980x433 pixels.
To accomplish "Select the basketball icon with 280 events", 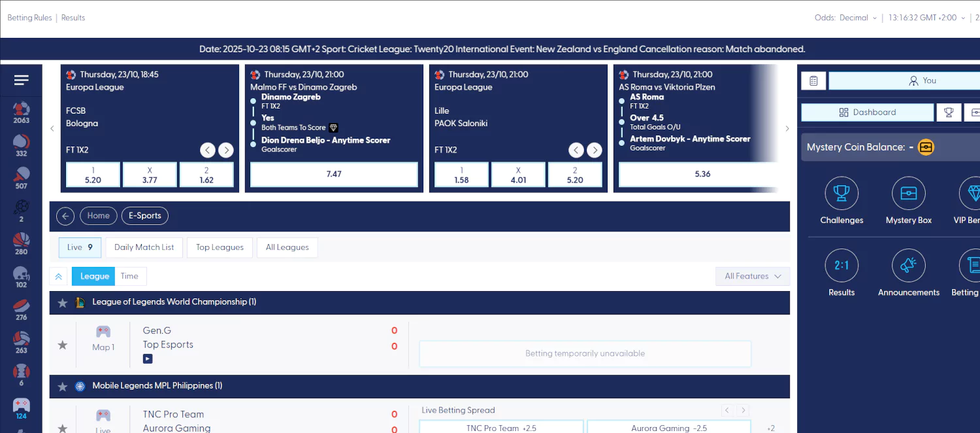I will click(x=21, y=243).
